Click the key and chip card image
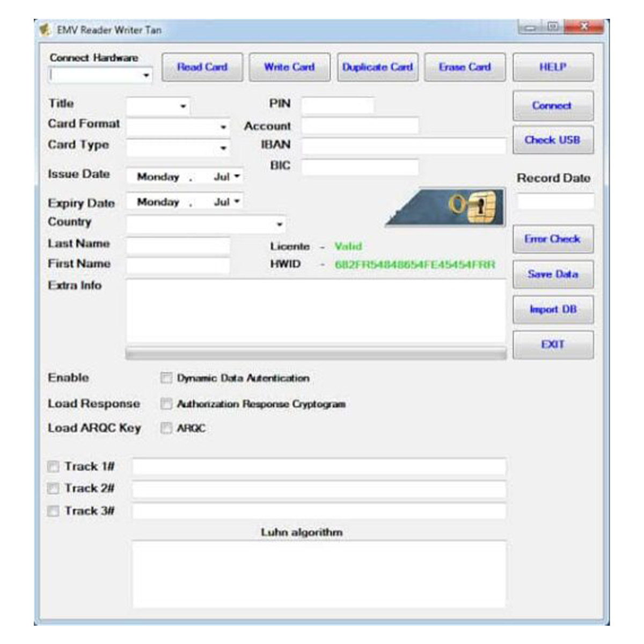The image size is (644, 644). coord(445,207)
